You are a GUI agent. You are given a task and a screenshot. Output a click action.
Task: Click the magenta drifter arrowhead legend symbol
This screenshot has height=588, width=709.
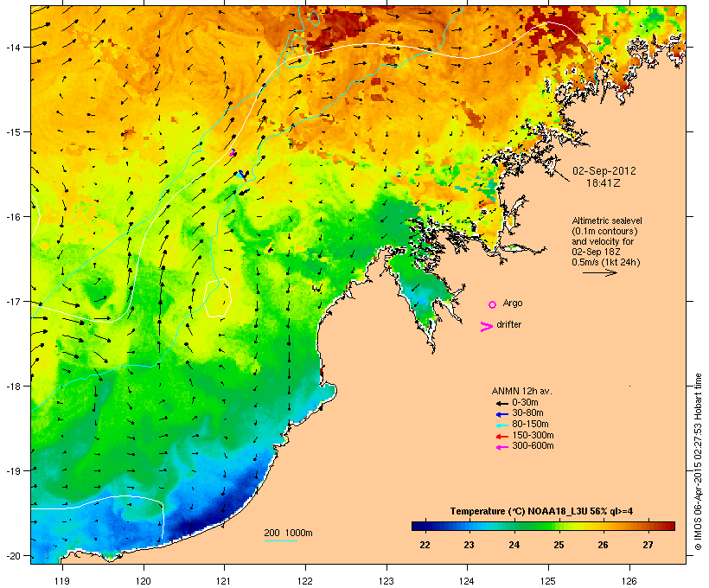(487, 327)
